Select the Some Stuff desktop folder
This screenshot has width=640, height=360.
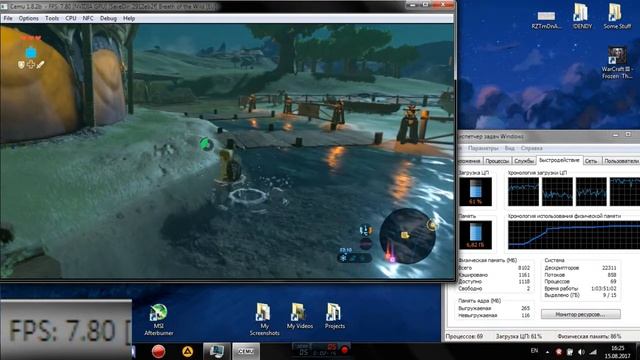click(617, 16)
